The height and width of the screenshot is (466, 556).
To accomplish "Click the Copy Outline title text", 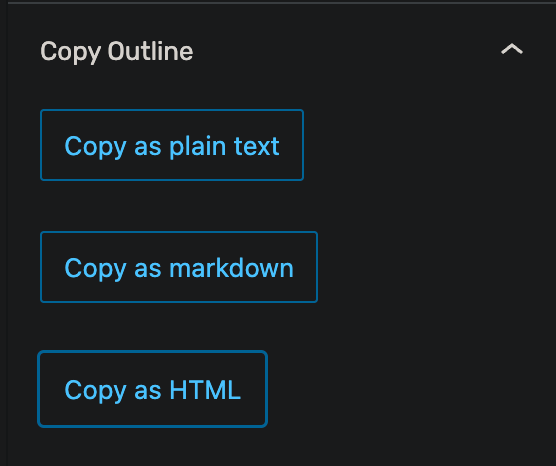I will pos(117,52).
